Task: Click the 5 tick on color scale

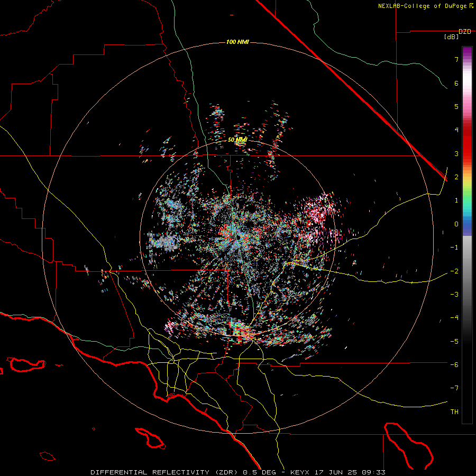Action: (x=456, y=106)
